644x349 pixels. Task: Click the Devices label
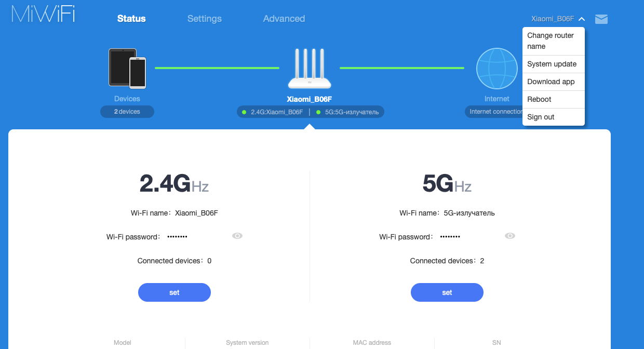tap(127, 99)
